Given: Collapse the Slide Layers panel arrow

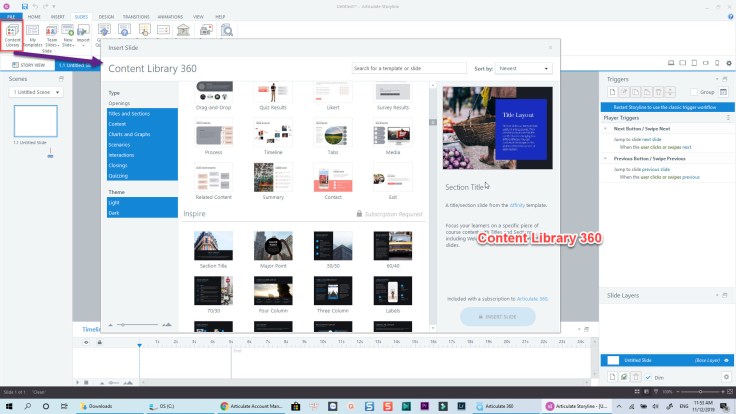Looking at the screenshot, I should coord(717,295).
